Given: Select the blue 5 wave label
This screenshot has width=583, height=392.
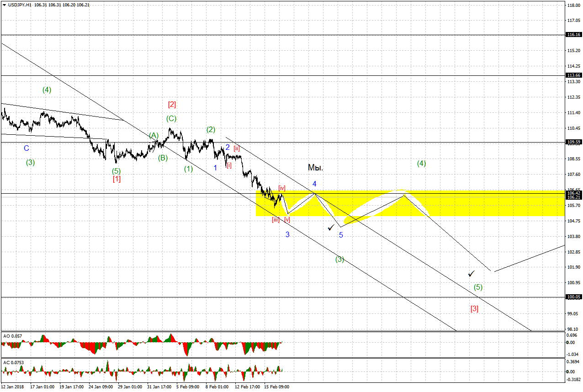Looking at the screenshot, I should pyautogui.click(x=341, y=235).
